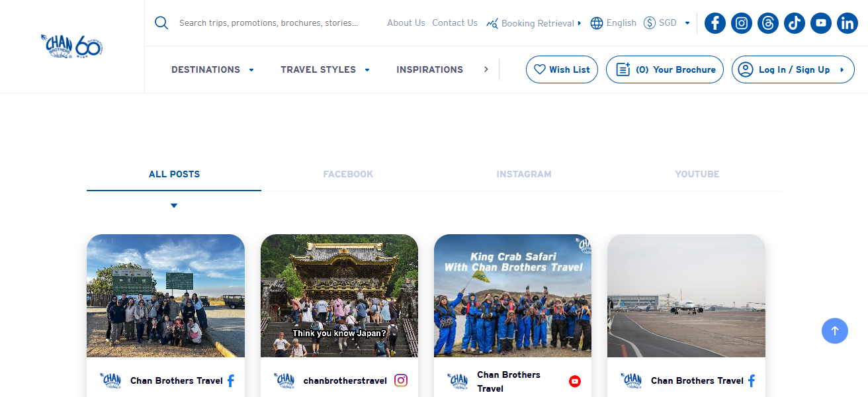Open the King Crab Safari post thumbnail

512,295
